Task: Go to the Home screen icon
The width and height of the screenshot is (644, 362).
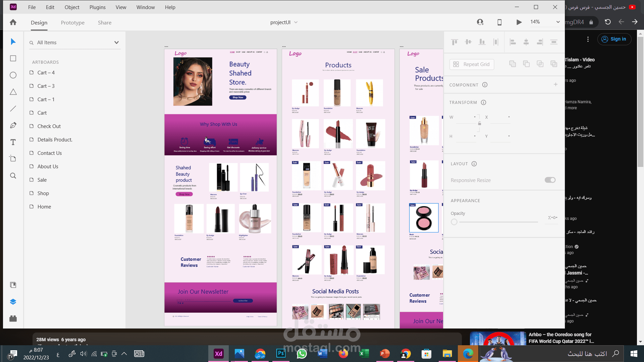Action: (13, 22)
